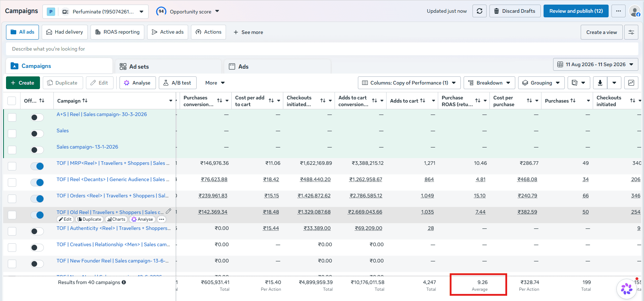This screenshot has height=301, width=644.
Task: Click the Discard Drafts button
Action: [x=515, y=11]
